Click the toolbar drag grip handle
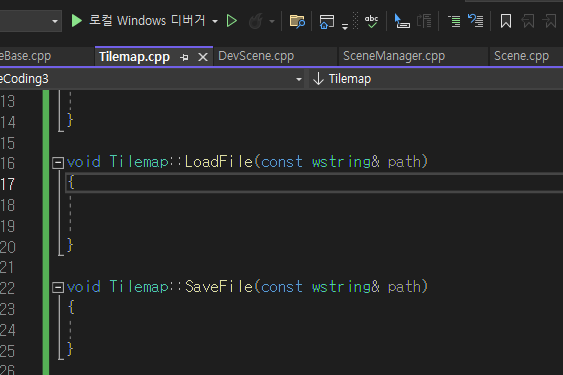The image size is (563, 375). [355, 21]
